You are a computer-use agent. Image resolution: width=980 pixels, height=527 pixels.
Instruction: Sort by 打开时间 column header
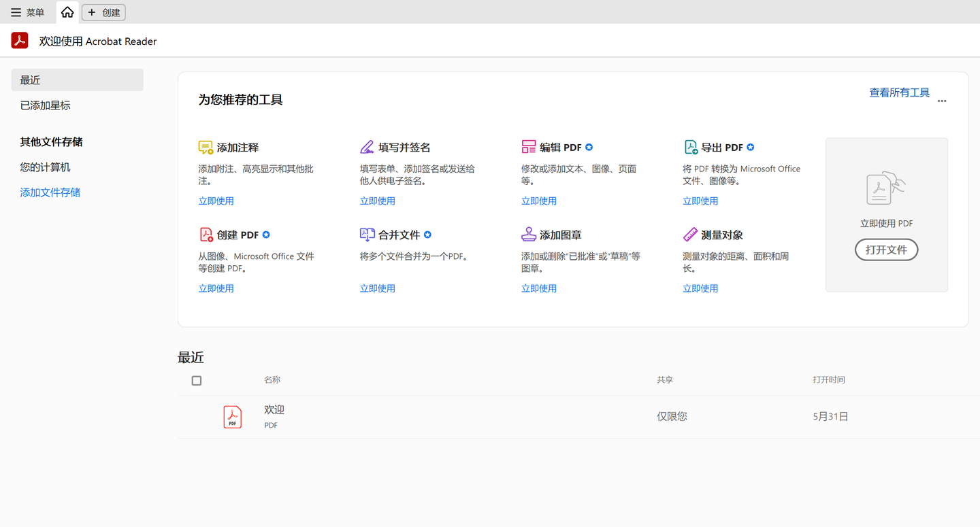tap(829, 380)
